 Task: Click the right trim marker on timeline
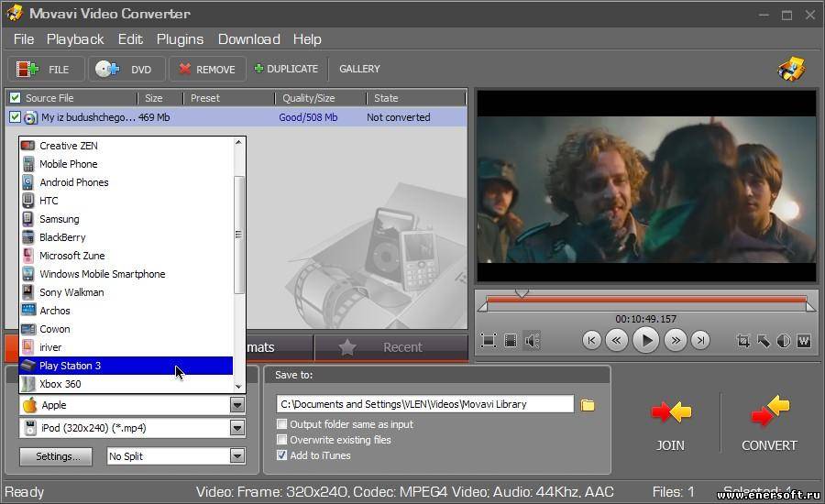(811, 306)
